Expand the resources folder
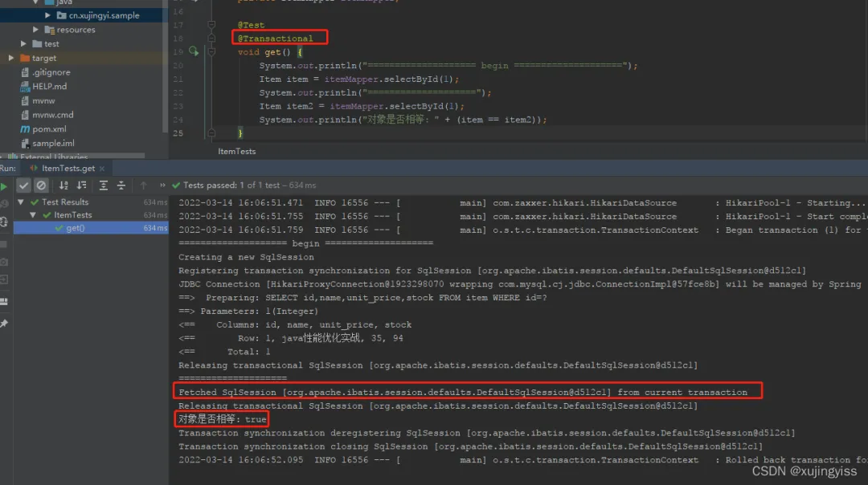This screenshot has height=485, width=868. (x=35, y=30)
